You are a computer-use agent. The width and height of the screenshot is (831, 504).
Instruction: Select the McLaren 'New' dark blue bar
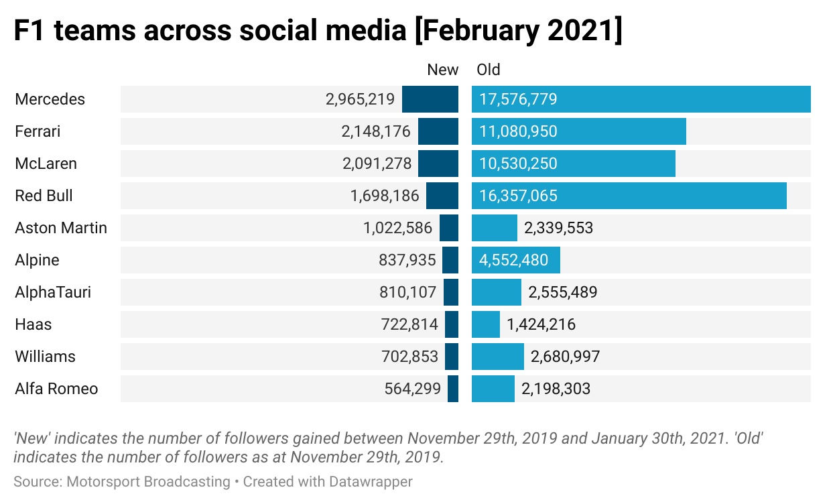click(x=438, y=164)
